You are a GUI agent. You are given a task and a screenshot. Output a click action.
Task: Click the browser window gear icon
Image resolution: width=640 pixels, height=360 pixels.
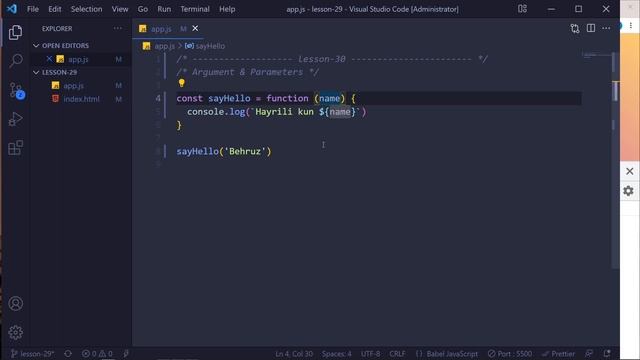point(629,191)
